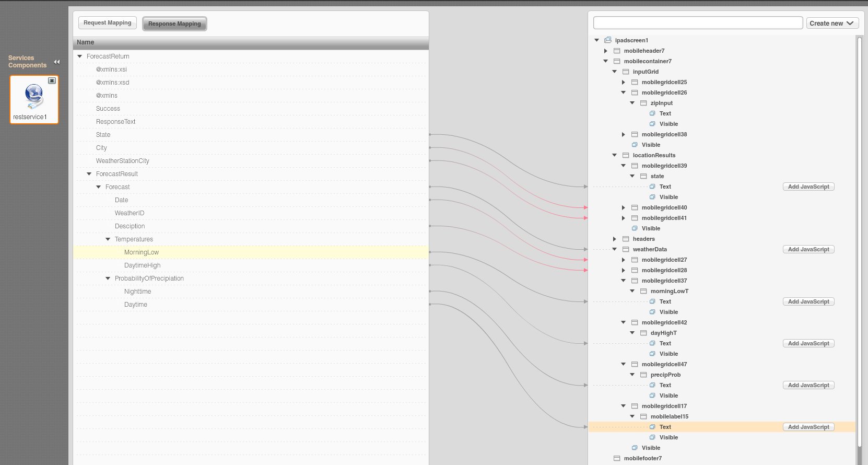
Task: Click the arrow connector at mobilegridcell40
Action: (x=585, y=207)
